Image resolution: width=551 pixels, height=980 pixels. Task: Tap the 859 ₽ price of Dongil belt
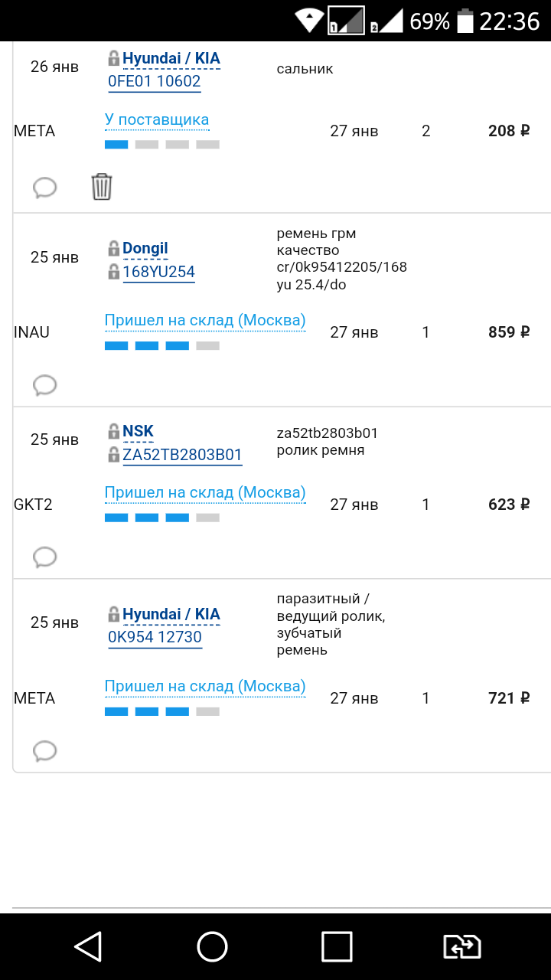point(509,332)
